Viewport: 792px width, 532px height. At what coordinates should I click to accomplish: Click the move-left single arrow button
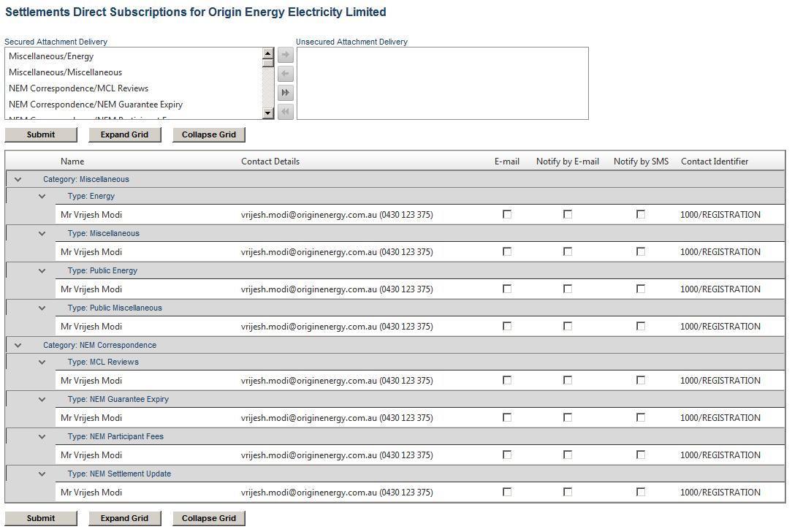tap(286, 74)
